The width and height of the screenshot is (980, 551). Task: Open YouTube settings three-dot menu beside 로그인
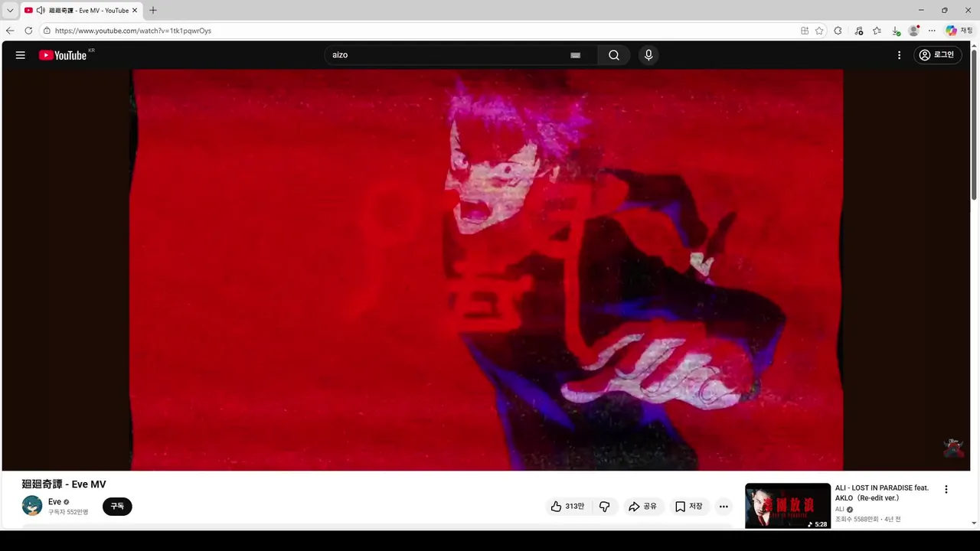pos(899,55)
